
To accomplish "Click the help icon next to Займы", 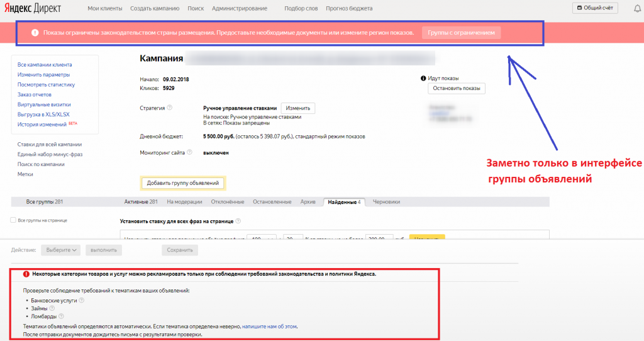I will 52,308.
